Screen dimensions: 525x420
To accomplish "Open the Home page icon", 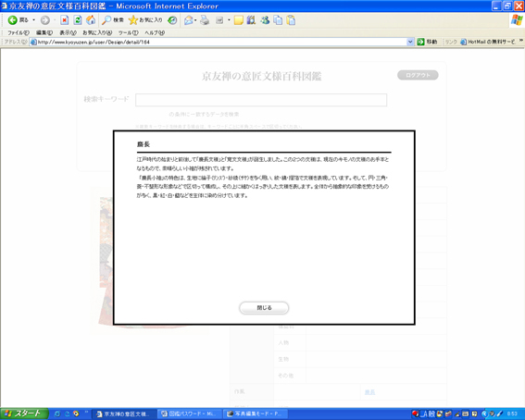I will (x=91, y=20).
